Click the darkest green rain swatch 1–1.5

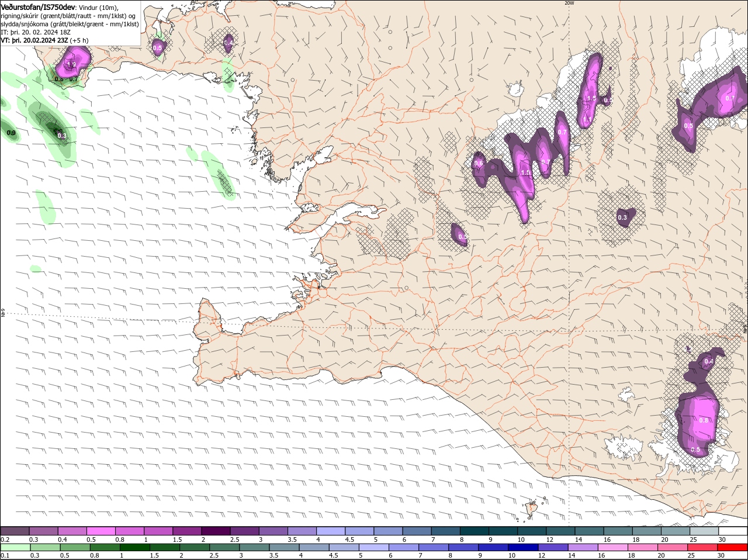[x=134, y=547]
